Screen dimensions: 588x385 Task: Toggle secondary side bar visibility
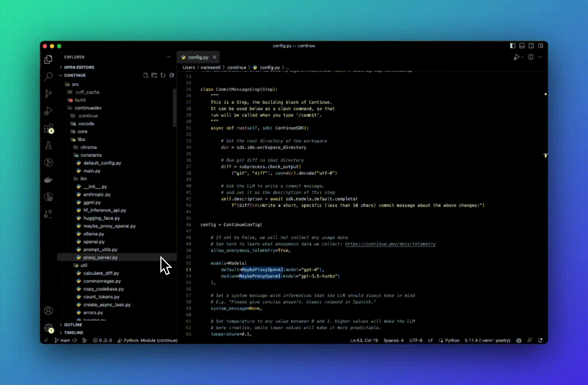(x=531, y=46)
